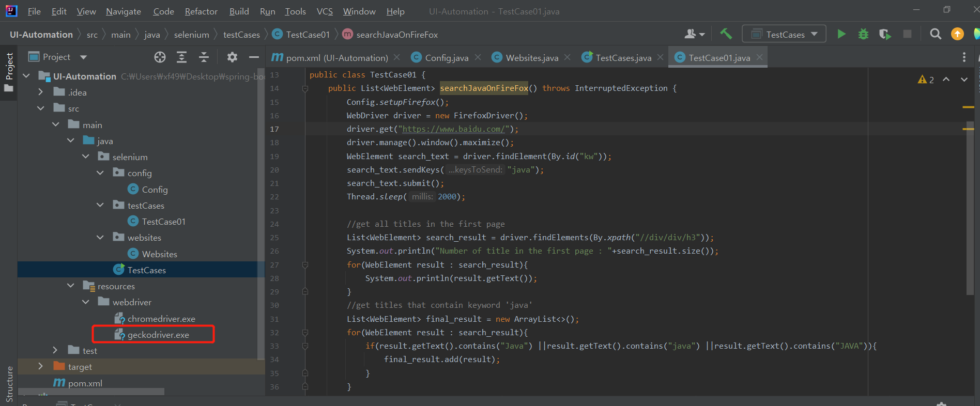Open TestCases run configuration dropdown
This screenshot has height=406, width=980.
click(784, 34)
